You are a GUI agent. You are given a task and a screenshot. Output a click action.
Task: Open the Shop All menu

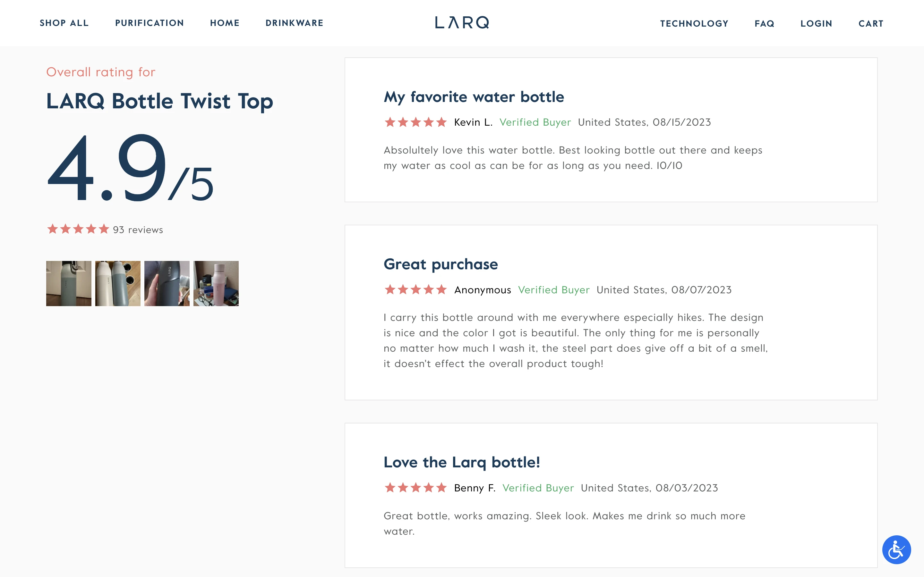coord(64,23)
